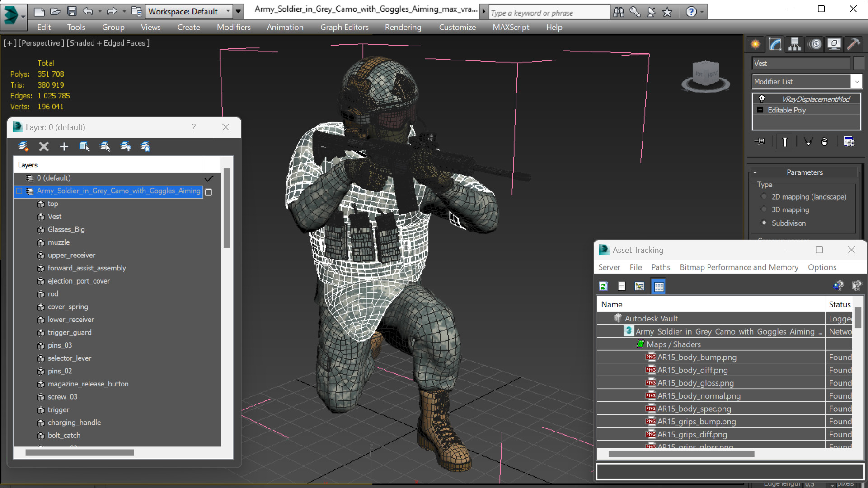Open Asset Tracking Paths menu
The height and width of the screenshot is (488, 868).
661,267
